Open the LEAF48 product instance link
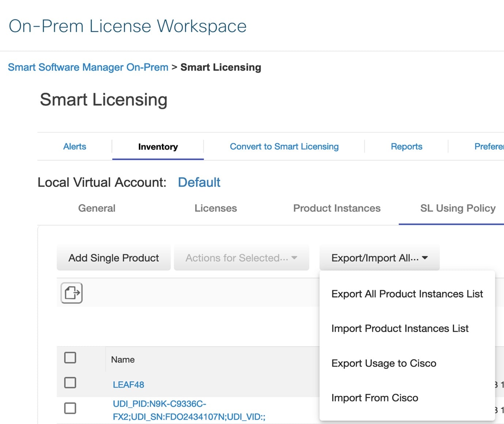Screen dimensions: 504x424 pos(128,385)
